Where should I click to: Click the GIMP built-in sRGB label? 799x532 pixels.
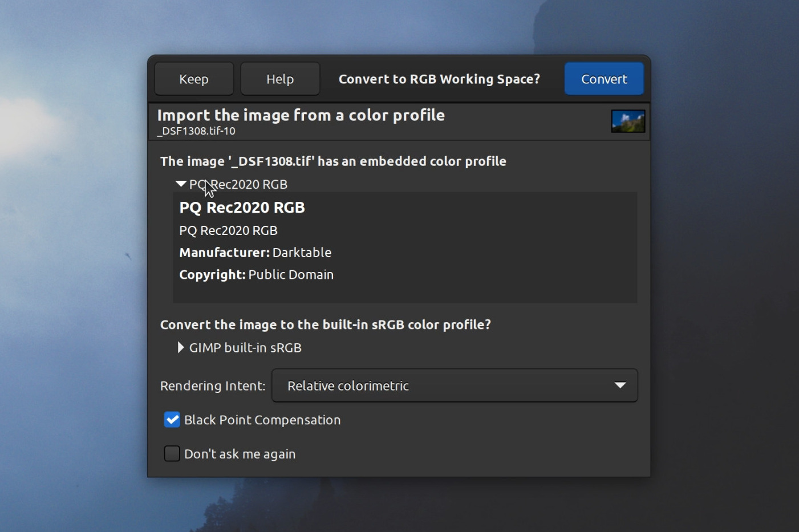245,348
